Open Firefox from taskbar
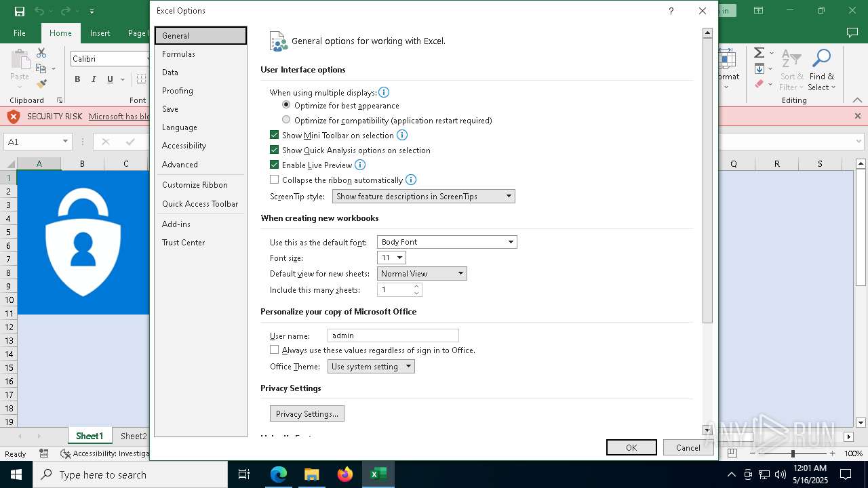The image size is (868, 488). (345, 474)
